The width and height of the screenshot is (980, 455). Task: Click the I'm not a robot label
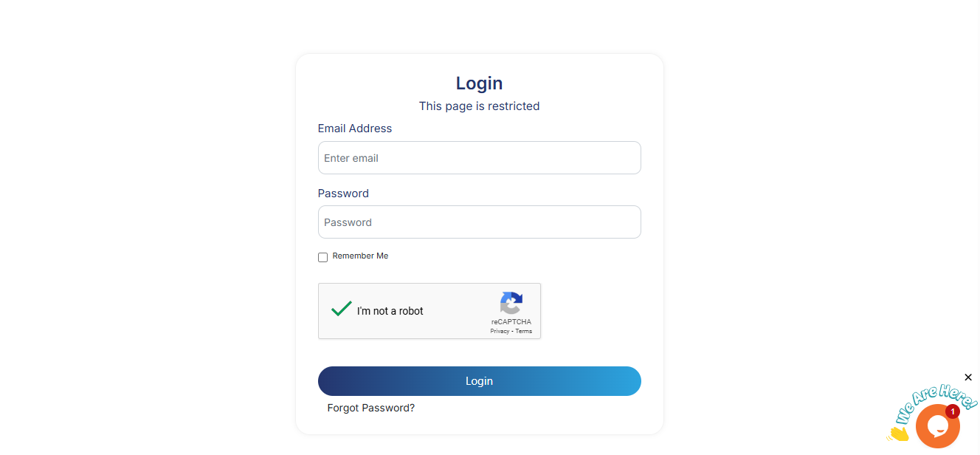390,311
